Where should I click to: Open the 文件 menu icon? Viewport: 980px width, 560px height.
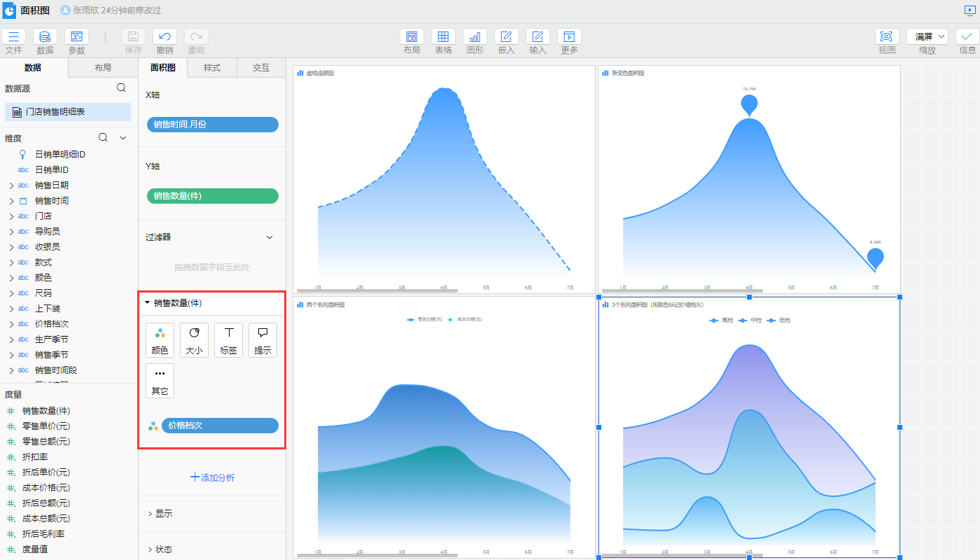pos(13,37)
